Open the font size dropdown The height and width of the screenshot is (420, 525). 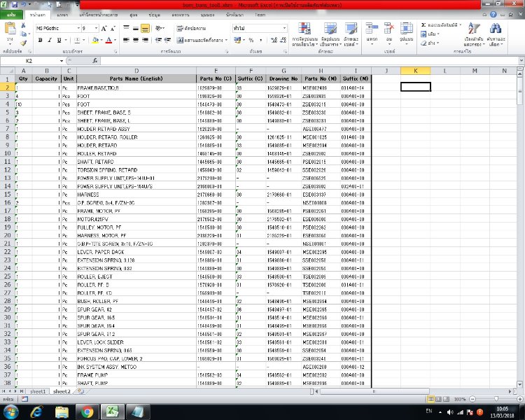[x=96, y=29]
